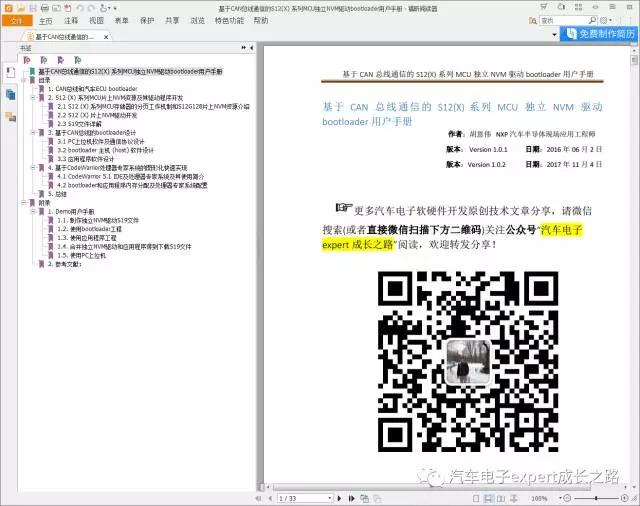Open the '注释' ribbon tab
640x506 pixels.
click(71, 20)
